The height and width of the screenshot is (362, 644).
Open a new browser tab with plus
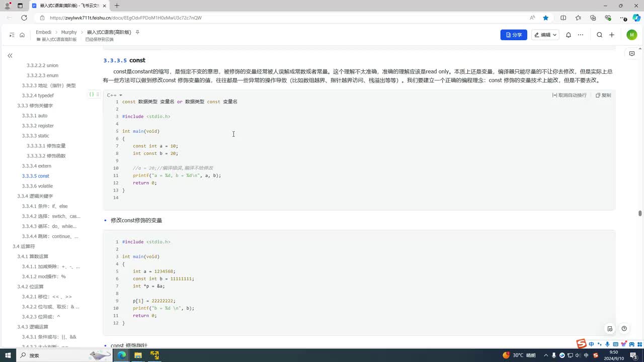[x=117, y=6]
